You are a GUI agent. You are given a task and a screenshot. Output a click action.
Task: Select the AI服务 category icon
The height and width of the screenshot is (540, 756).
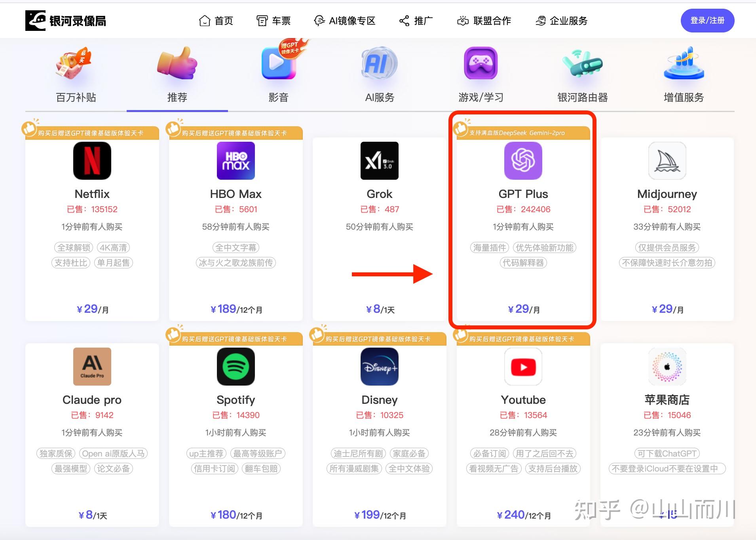pyautogui.click(x=380, y=63)
